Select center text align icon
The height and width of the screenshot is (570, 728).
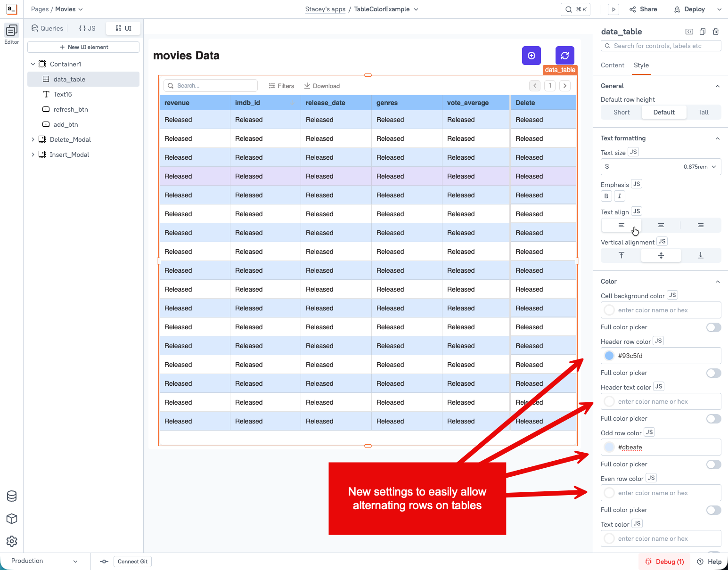tap(661, 225)
